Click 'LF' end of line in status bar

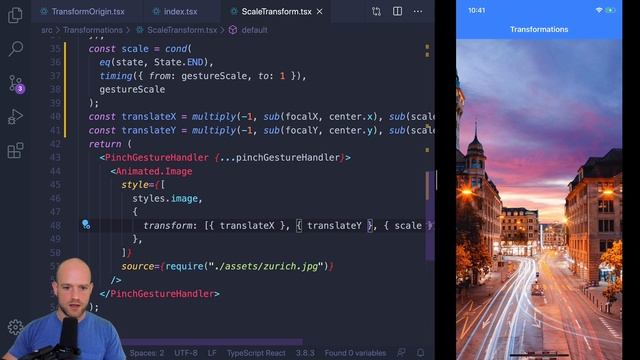(x=212, y=353)
